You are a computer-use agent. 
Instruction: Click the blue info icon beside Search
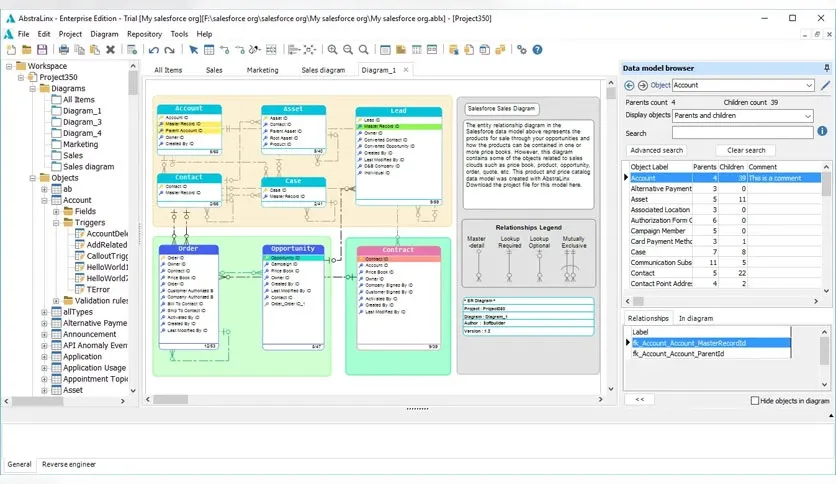pos(822,131)
